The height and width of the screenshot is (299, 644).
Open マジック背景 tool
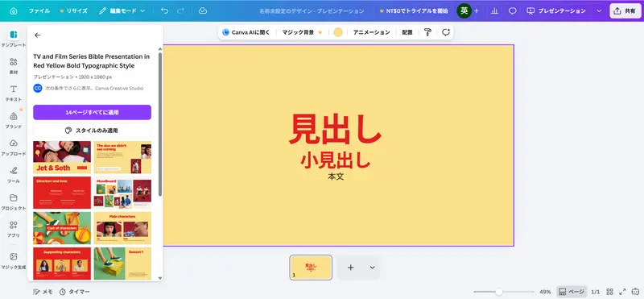(302, 32)
